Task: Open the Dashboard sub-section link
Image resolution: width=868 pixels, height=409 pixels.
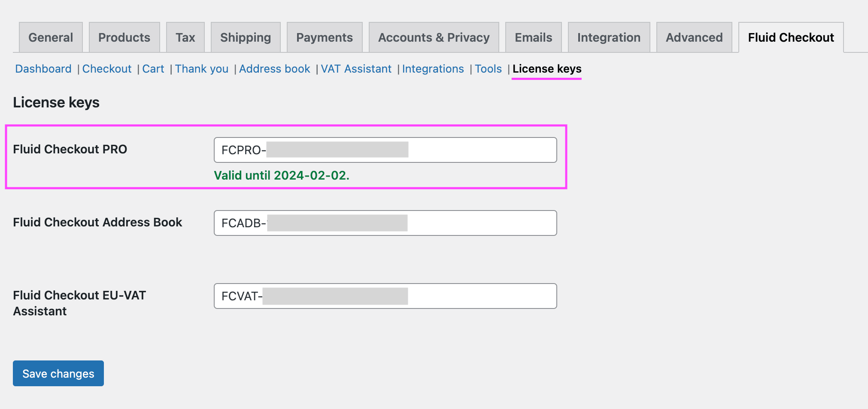Action: [43, 69]
